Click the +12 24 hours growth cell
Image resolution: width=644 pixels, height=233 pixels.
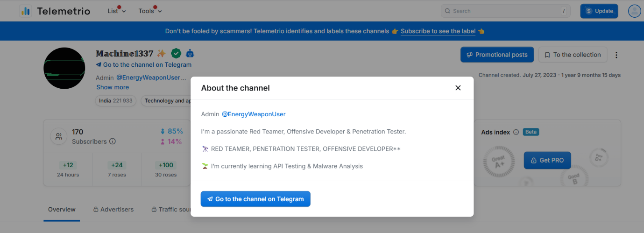[68, 169]
